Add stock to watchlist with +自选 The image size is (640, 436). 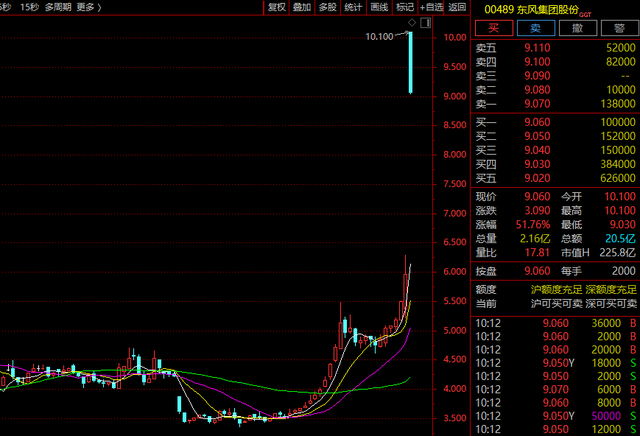431,7
